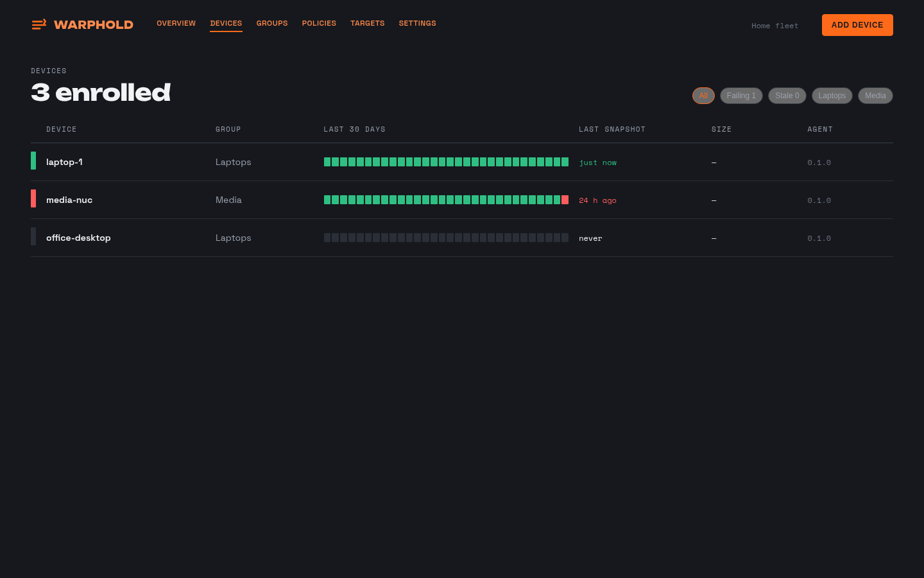Screen dimensions: 924x578
Task: Open the laptop-1 device row
Action: [462, 162]
